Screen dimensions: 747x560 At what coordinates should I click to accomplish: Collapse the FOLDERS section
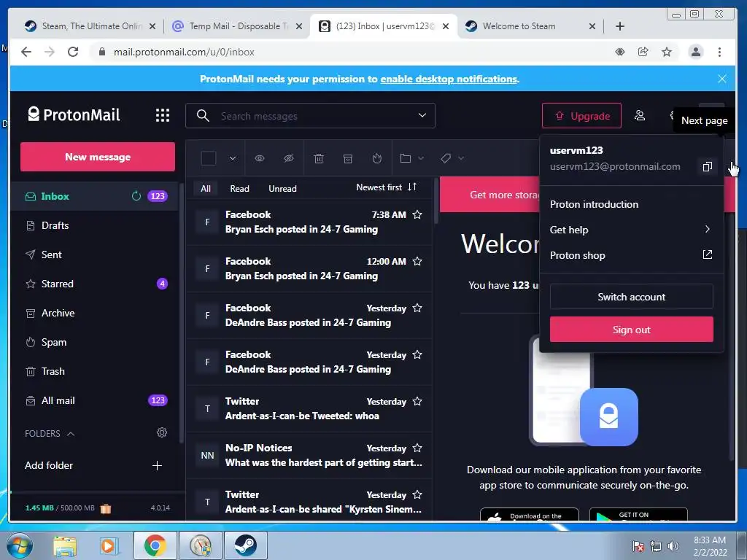(x=50, y=433)
